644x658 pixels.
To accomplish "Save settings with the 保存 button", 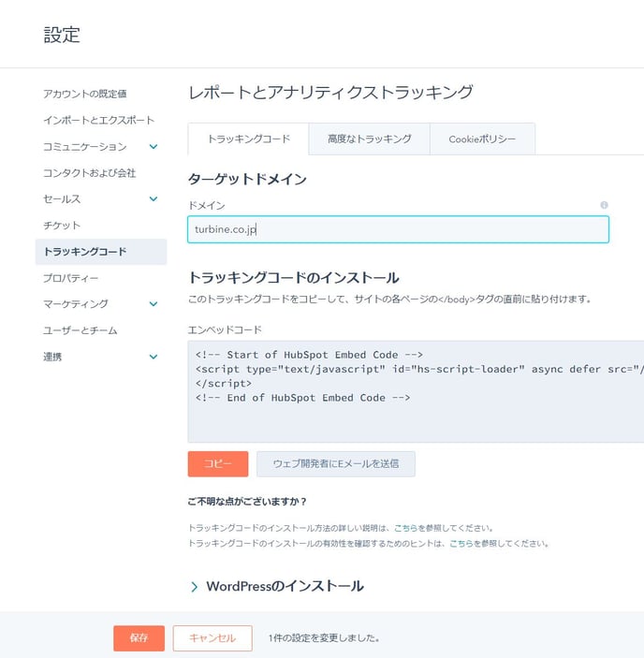I will click(139, 637).
